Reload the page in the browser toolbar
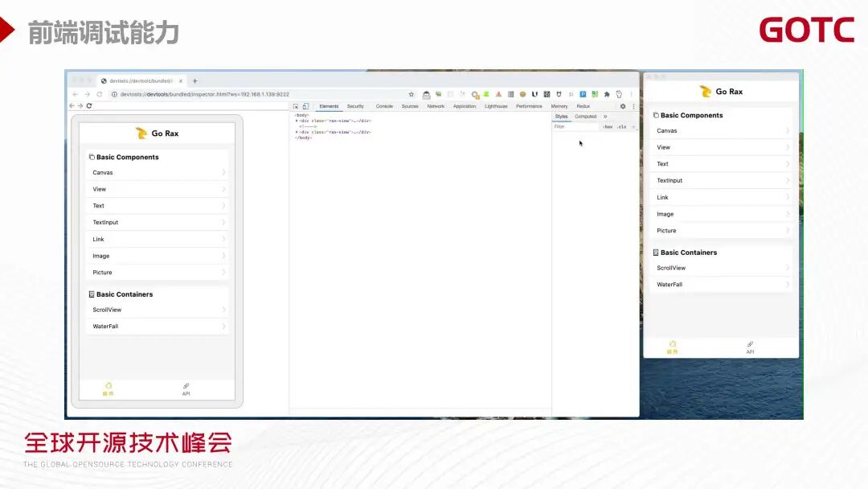 tap(100, 94)
